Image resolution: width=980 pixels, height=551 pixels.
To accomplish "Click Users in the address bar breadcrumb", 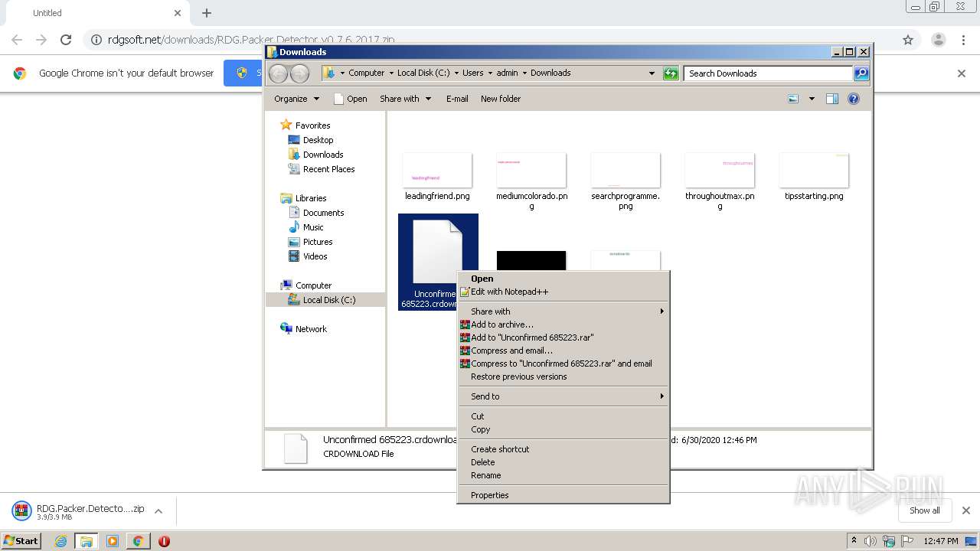I will [x=472, y=73].
